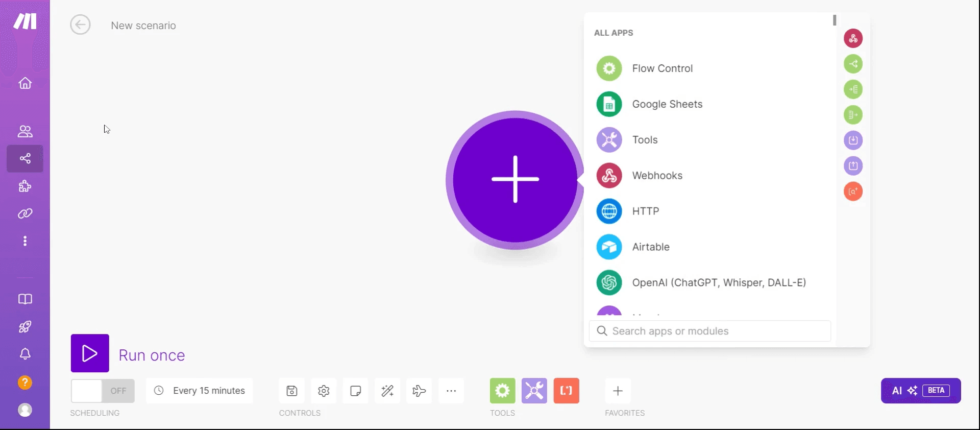The width and height of the screenshot is (980, 430).
Task: Focus the Search apps or modules field
Action: pos(710,331)
